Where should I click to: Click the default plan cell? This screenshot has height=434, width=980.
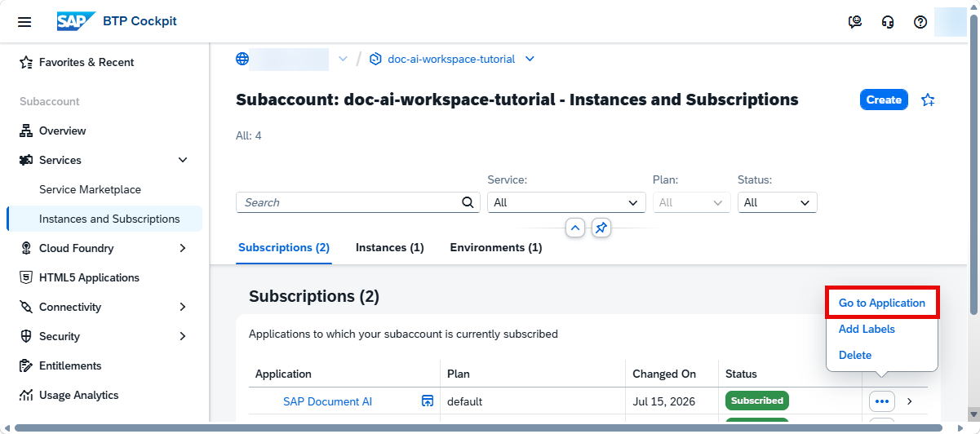point(465,401)
